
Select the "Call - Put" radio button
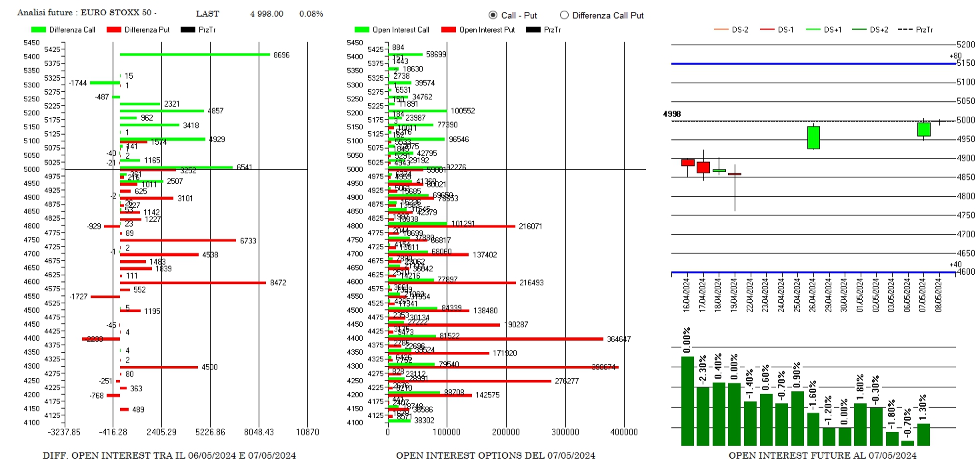[x=493, y=15]
